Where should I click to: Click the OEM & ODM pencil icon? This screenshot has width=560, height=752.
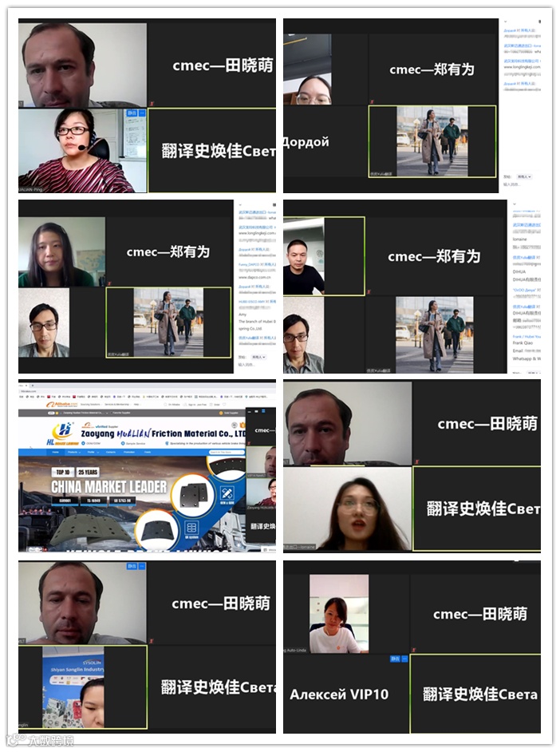click(x=227, y=493)
